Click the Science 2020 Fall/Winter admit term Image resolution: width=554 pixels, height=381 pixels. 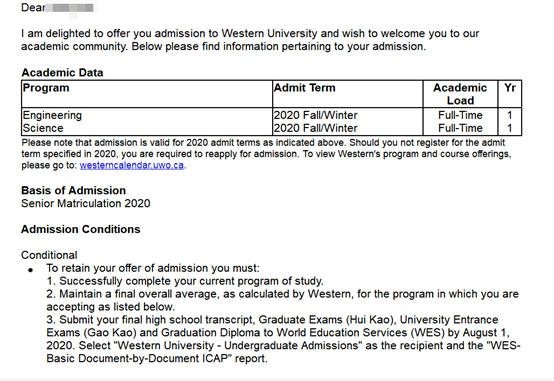(316, 128)
